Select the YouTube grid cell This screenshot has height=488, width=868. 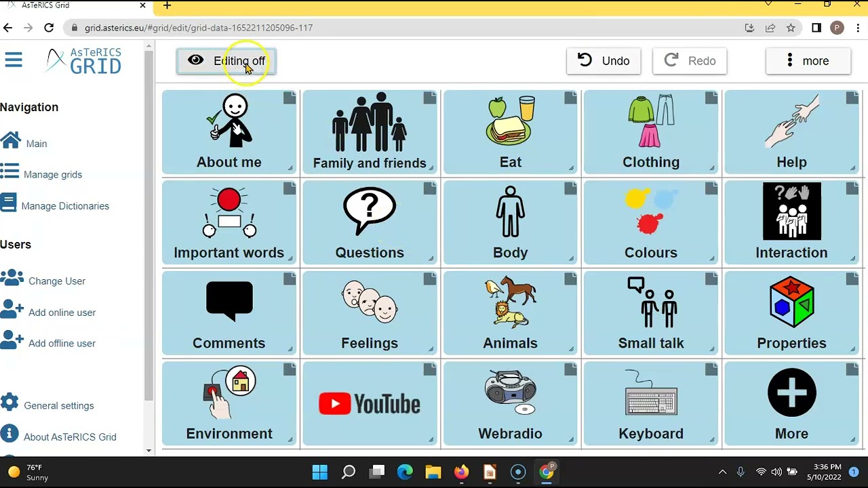coord(370,403)
